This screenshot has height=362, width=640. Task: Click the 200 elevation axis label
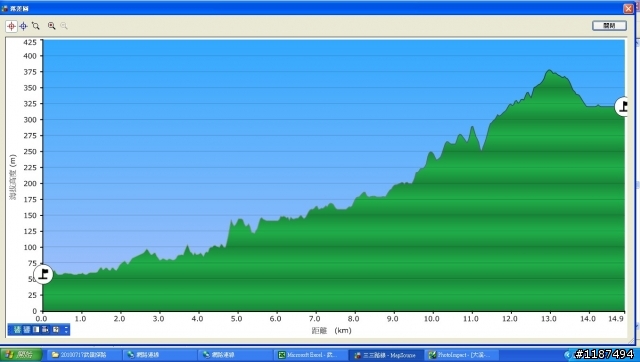point(30,183)
